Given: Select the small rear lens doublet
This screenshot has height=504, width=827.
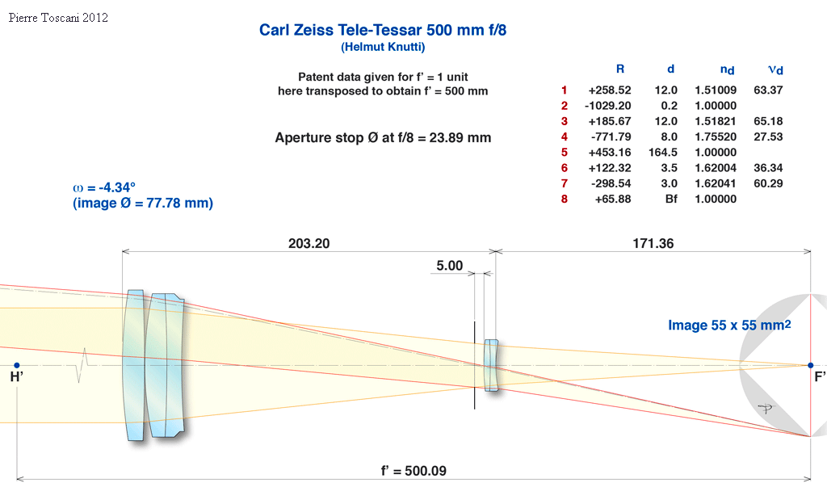Looking at the screenshot, I should (x=491, y=365).
